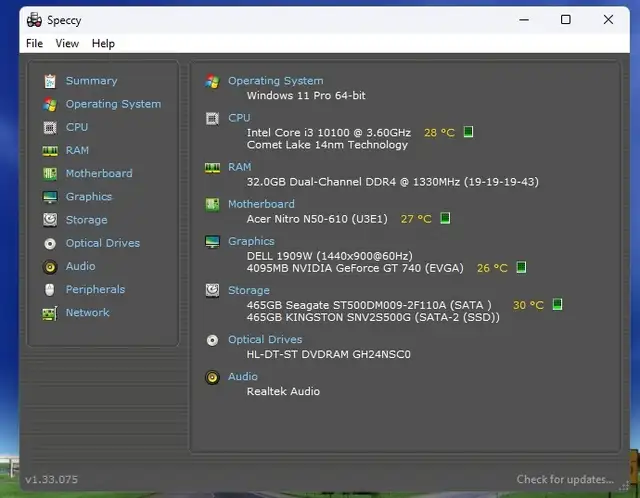Open the Audio sidebar section
This screenshot has height=498, width=640.
click(x=81, y=266)
